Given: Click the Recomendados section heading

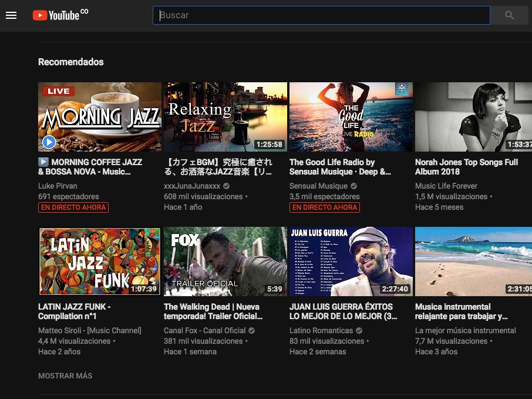Looking at the screenshot, I should coord(71,62).
